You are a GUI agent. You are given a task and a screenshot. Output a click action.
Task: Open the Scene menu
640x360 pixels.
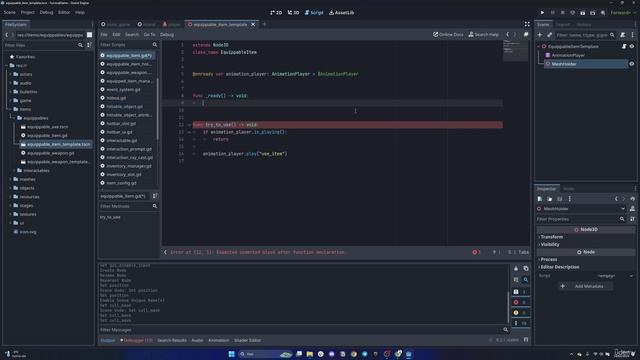[x=9, y=13]
